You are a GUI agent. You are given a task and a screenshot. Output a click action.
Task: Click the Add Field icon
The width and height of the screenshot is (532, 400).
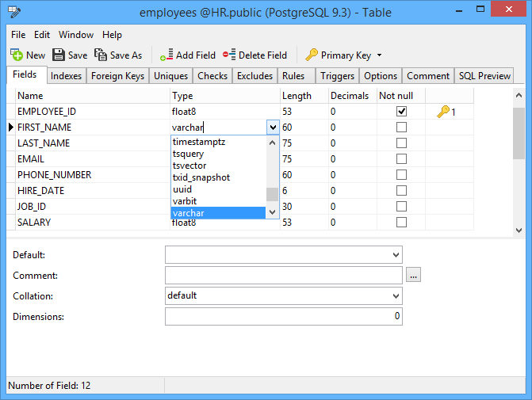[x=166, y=55]
